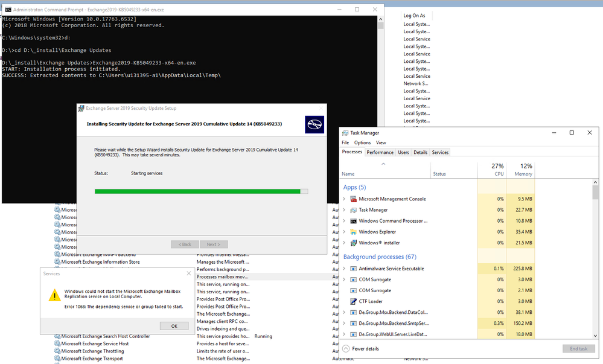Click the Fewer details link

point(365,349)
